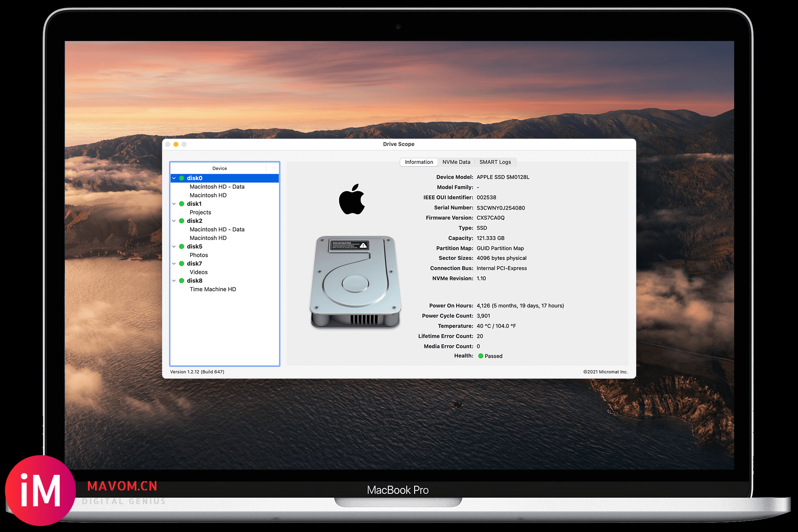Image resolution: width=798 pixels, height=532 pixels.
Task: Click capacity value 121.333 GB
Action: pos(490,238)
